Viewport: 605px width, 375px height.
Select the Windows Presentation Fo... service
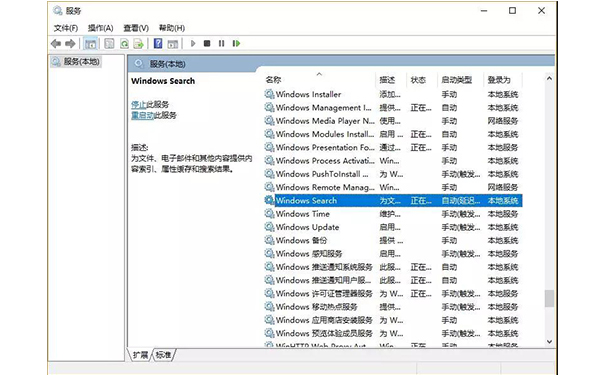325,147
